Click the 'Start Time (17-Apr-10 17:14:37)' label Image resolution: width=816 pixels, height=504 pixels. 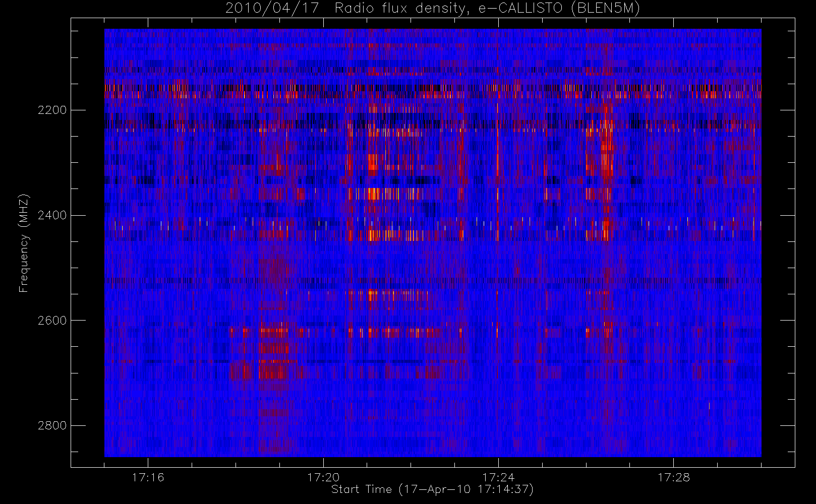click(x=432, y=489)
